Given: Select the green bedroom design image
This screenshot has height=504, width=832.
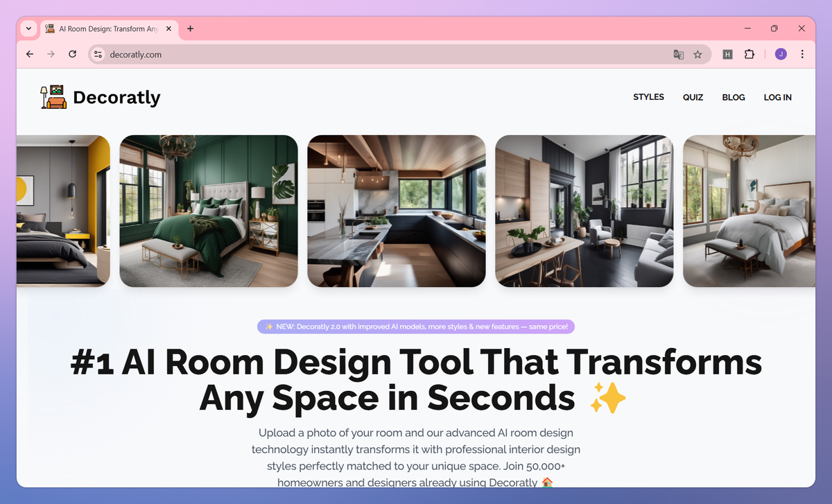Looking at the screenshot, I should click(209, 211).
